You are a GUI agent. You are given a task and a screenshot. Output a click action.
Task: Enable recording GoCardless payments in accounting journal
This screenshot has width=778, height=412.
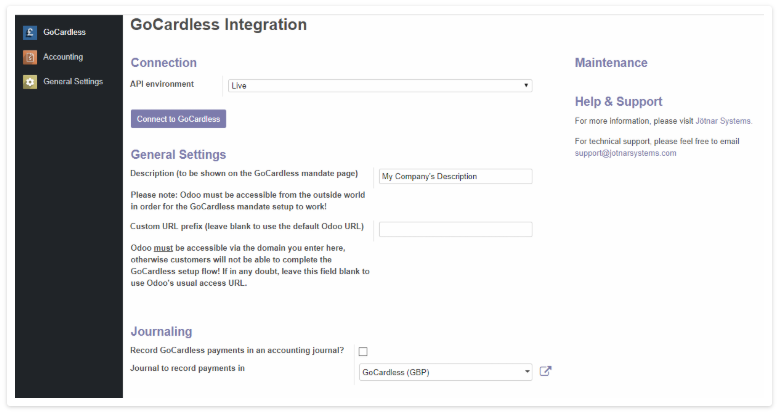[x=363, y=351]
